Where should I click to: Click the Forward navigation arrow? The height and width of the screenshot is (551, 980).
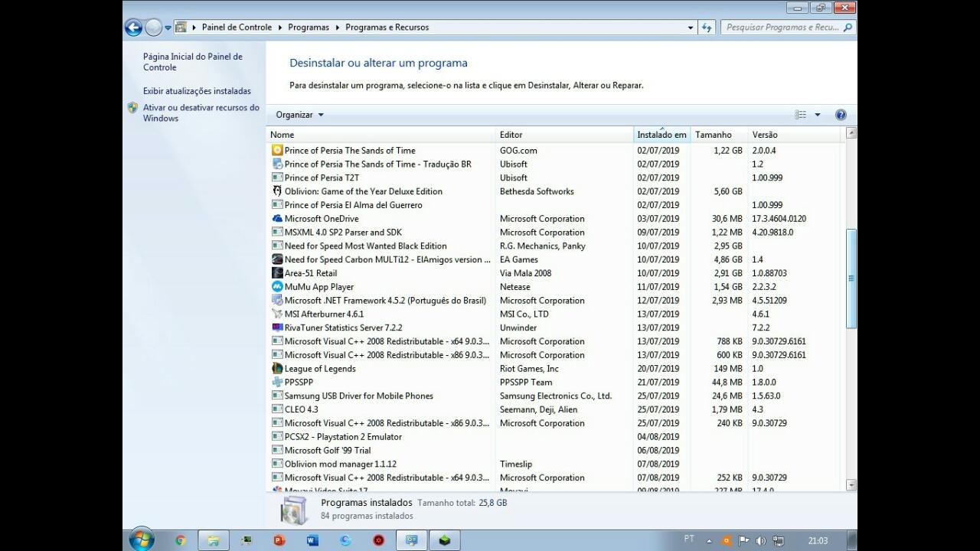pos(153,28)
